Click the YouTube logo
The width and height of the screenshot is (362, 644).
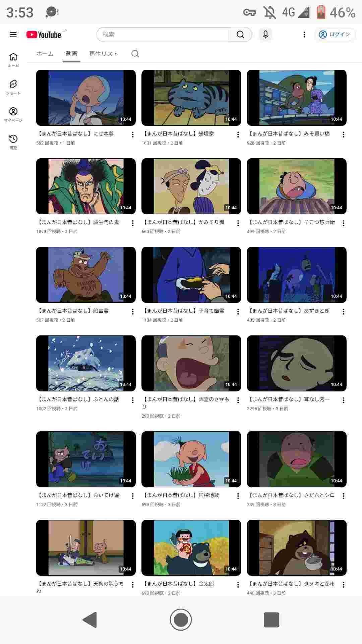pos(44,35)
